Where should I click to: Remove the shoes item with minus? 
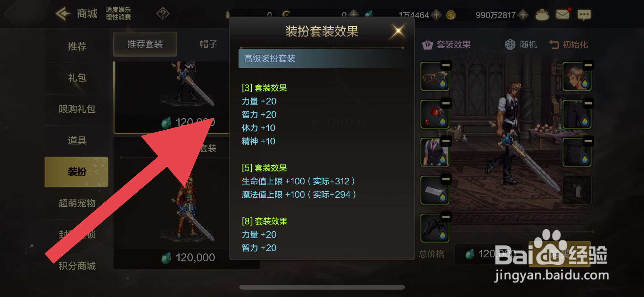(x=446, y=217)
